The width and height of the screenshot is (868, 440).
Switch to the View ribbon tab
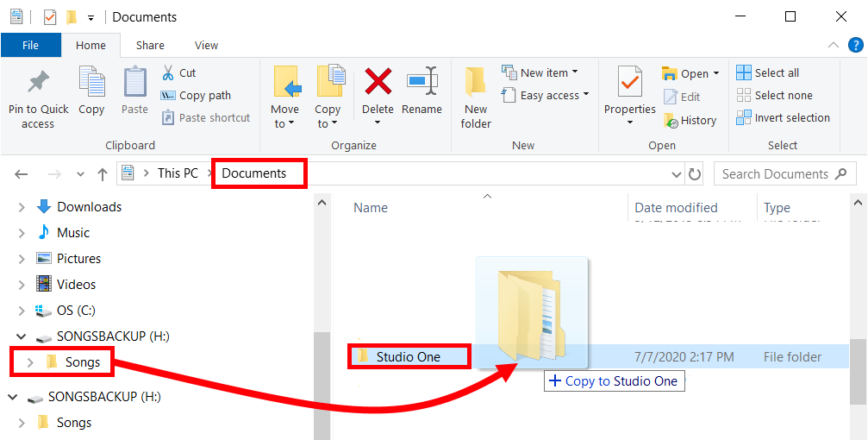[206, 46]
